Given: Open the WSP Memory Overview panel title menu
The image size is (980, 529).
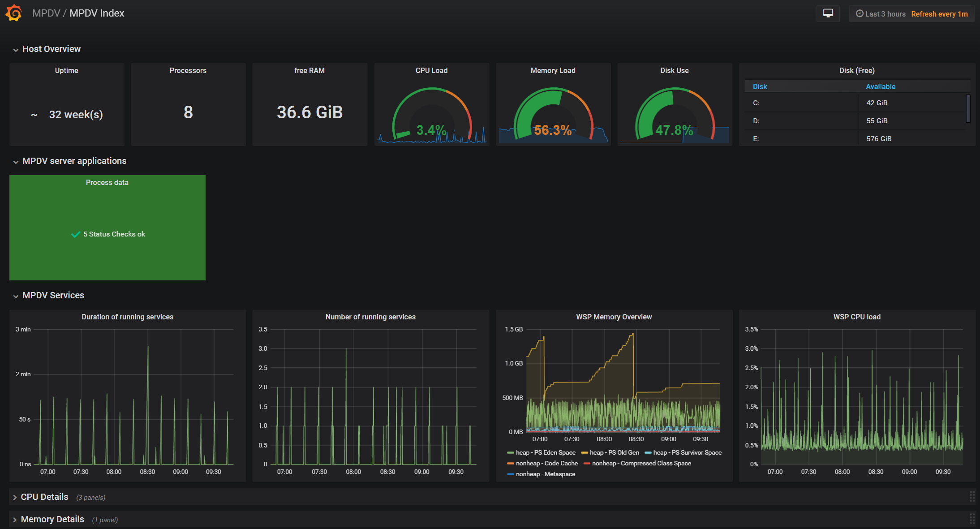Looking at the screenshot, I should pyautogui.click(x=614, y=317).
